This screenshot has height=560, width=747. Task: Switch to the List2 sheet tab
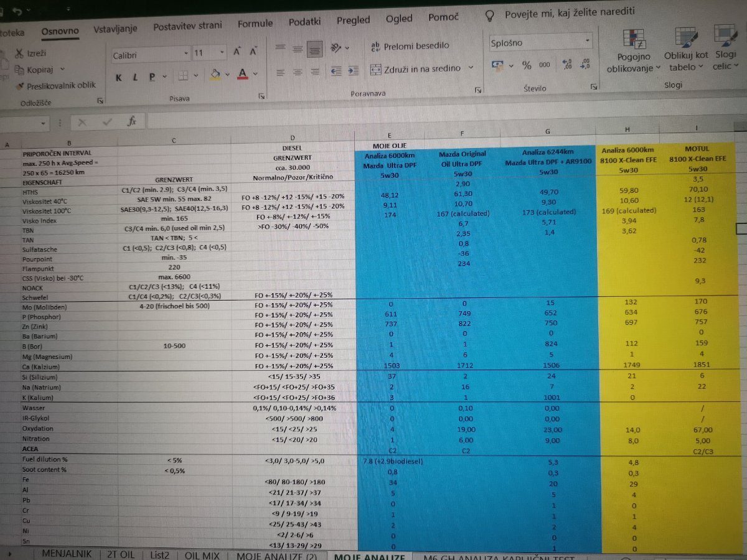click(159, 554)
